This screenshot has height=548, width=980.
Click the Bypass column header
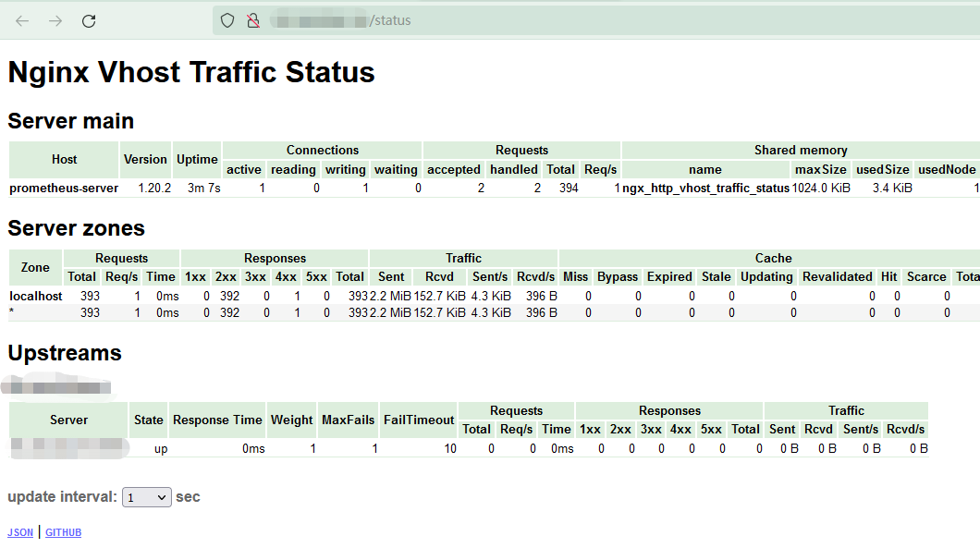tap(618, 277)
